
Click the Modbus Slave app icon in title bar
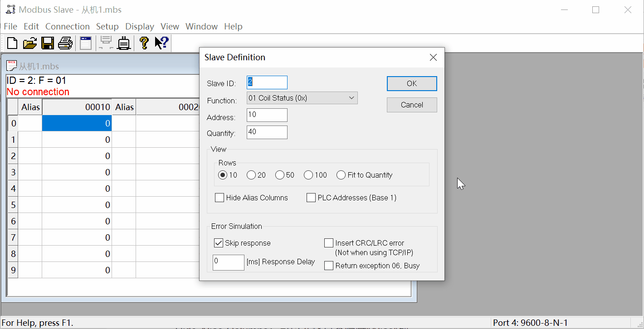pyautogui.click(x=10, y=10)
